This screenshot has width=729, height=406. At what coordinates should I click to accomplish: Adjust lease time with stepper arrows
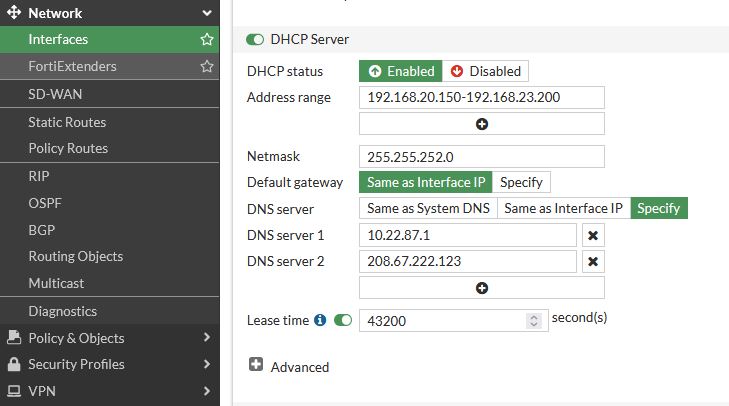(534, 320)
